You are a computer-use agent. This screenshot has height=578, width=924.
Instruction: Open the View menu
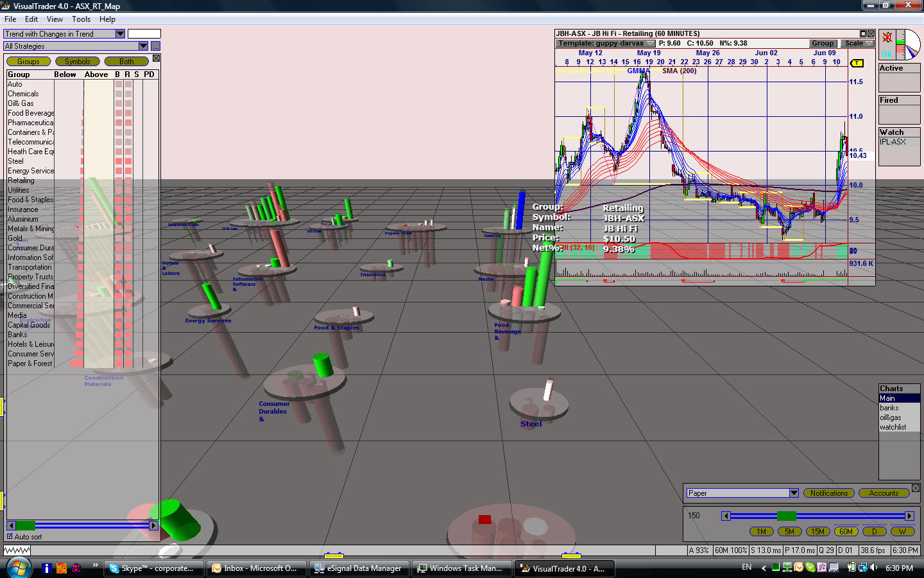[x=55, y=19]
